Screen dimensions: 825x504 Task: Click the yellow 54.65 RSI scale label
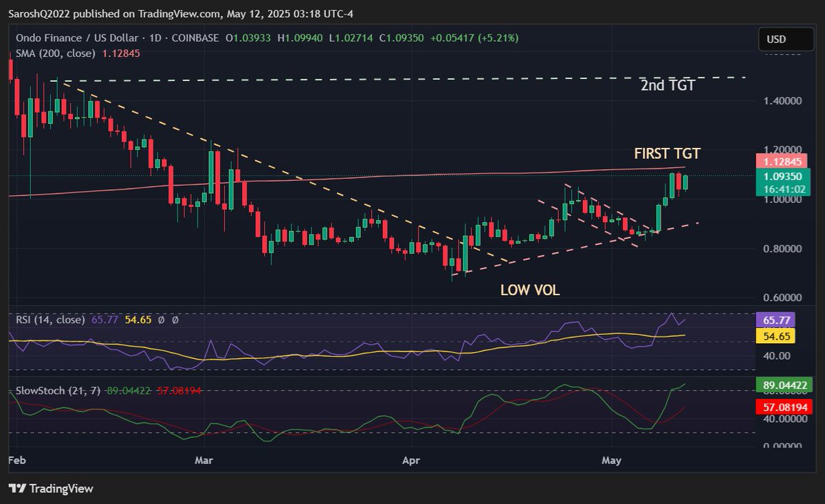pos(775,336)
